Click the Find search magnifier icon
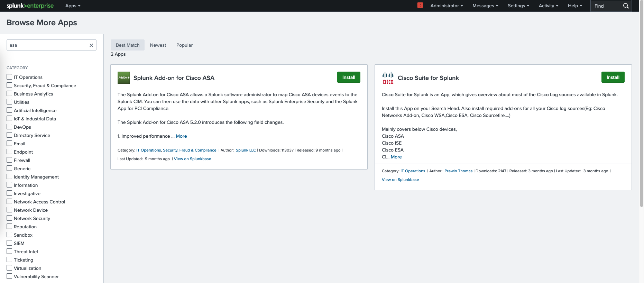 pos(626,6)
